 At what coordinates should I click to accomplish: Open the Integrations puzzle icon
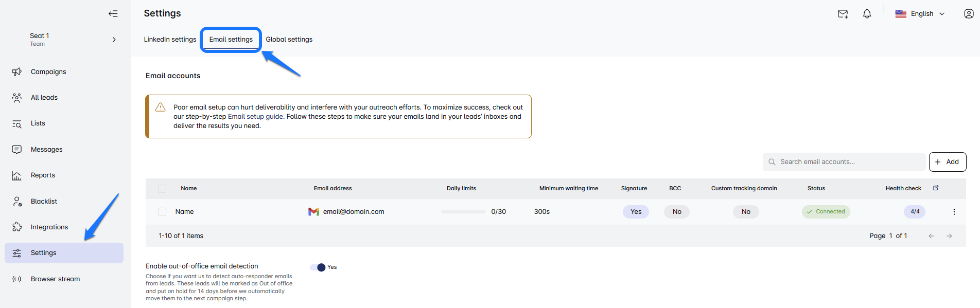(x=17, y=227)
